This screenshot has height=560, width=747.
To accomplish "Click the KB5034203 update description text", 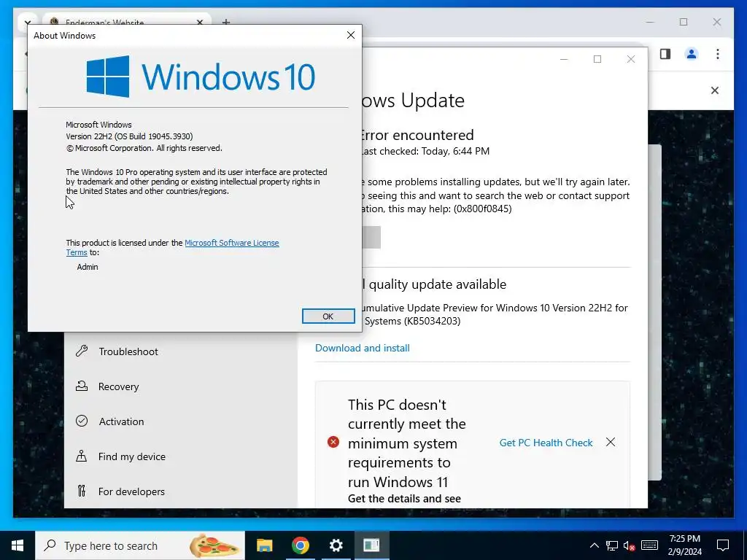I will [x=495, y=314].
